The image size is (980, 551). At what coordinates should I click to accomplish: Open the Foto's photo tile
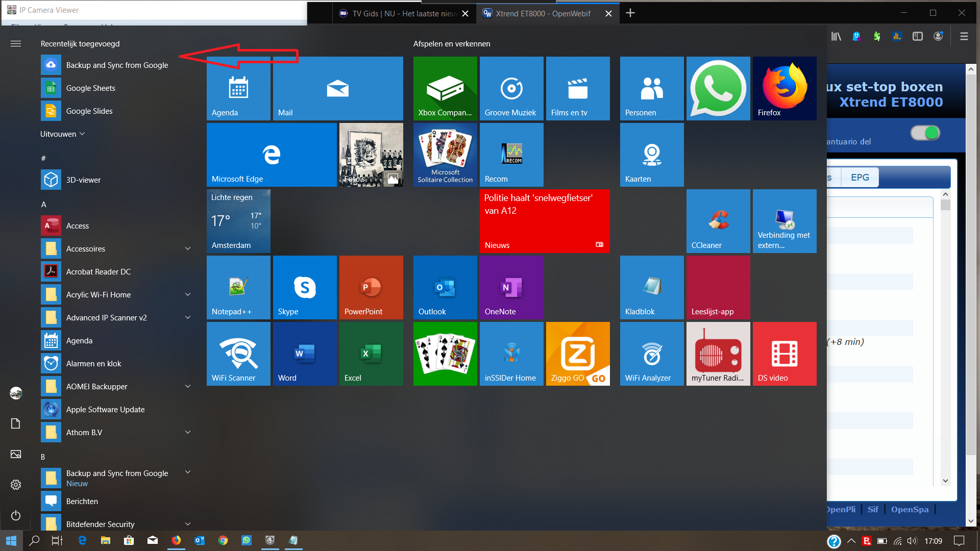coord(371,155)
